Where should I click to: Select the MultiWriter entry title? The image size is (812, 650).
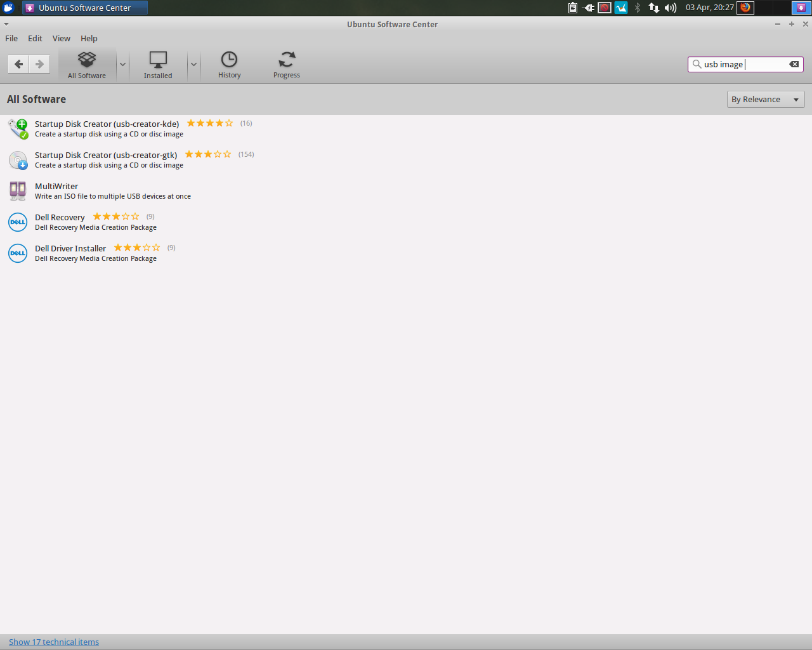[56, 186]
